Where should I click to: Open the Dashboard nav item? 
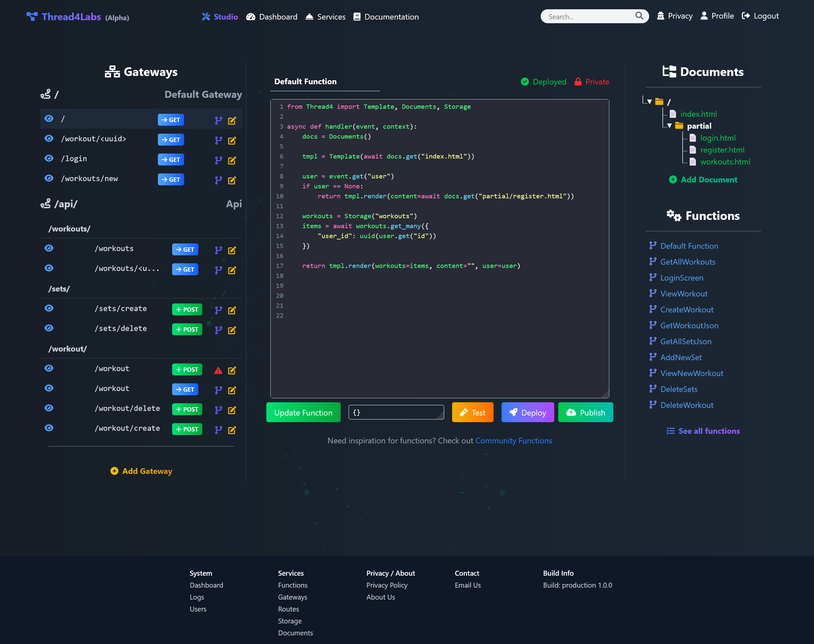pos(272,17)
